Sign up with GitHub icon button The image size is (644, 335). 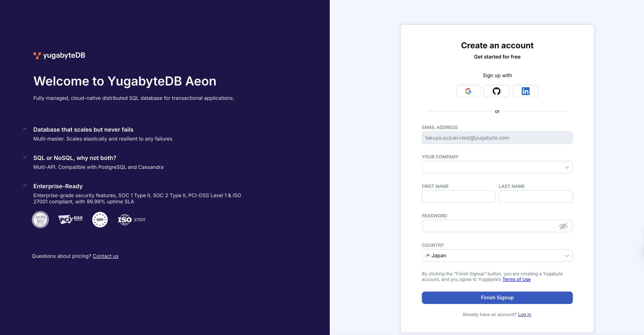(x=496, y=91)
